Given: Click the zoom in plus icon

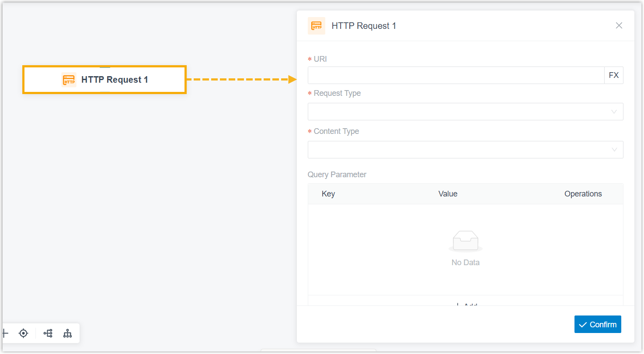Looking at the screenshot, I should pos(5,333).
